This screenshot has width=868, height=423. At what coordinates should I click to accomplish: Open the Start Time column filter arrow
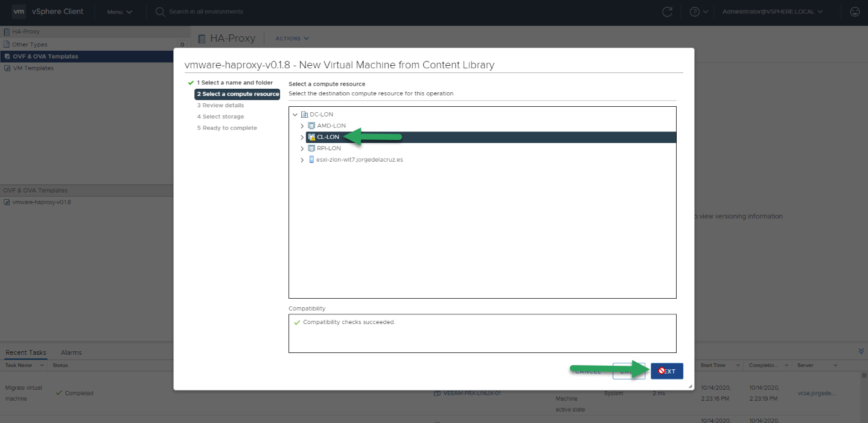(738, 365)
